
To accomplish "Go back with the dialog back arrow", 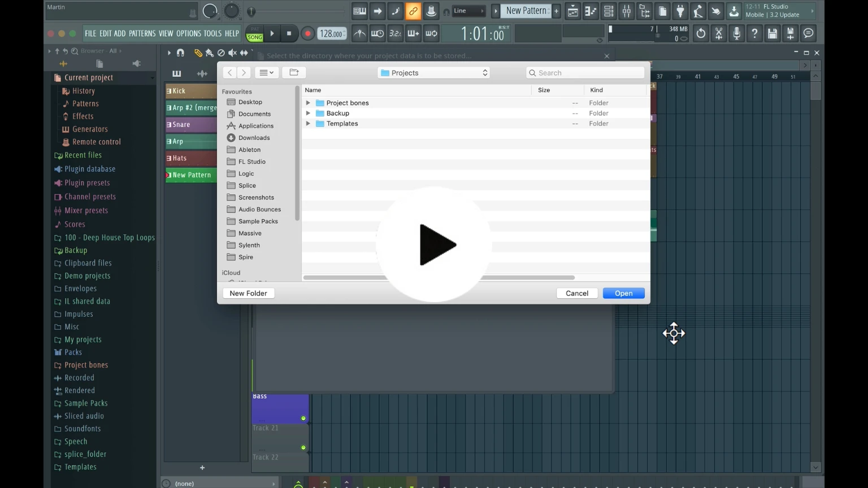I will click(x=229, y=72).
